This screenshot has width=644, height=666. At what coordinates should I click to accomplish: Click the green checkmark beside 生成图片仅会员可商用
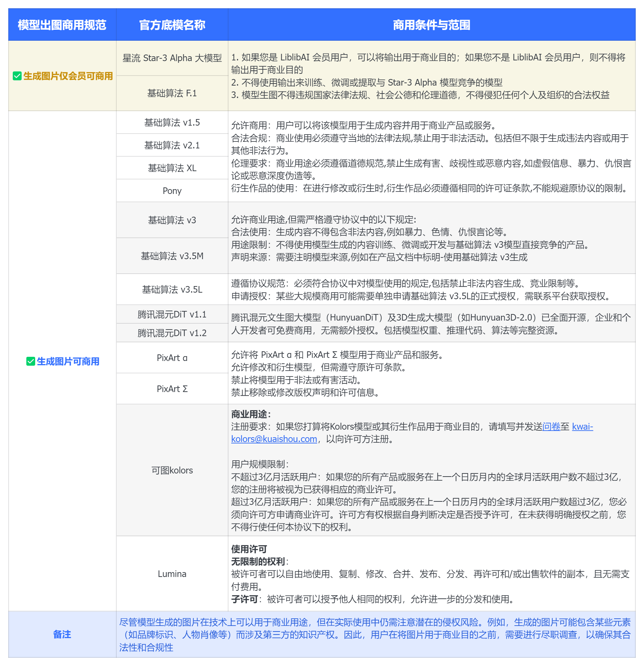pyautogui.click(x=17, y=76)
